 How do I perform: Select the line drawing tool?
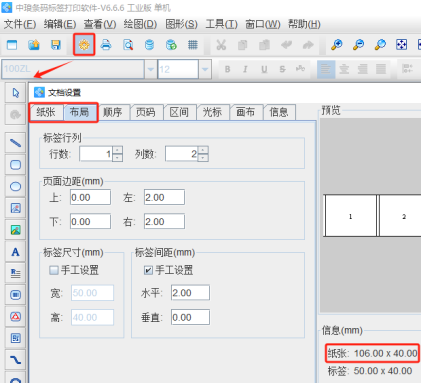15,143
